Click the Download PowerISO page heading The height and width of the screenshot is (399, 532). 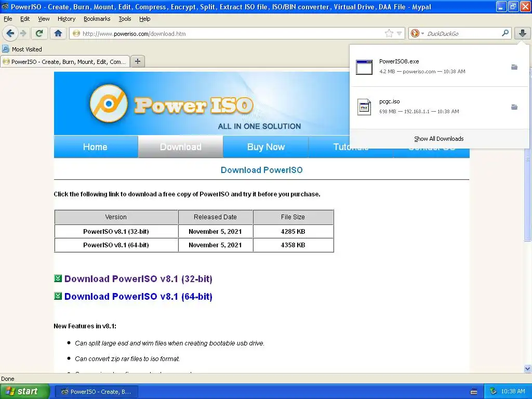pyautogui.click(x=262, y=170)
